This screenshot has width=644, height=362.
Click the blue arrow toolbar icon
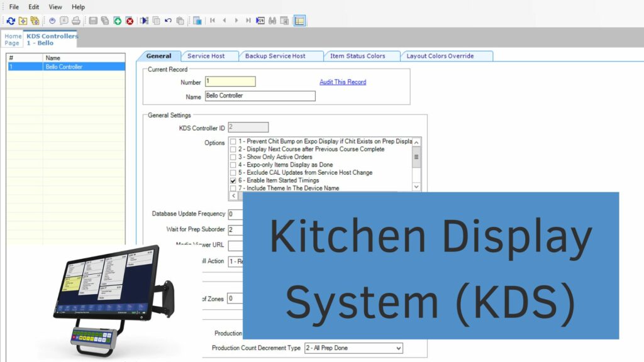[x=144, y=21]
